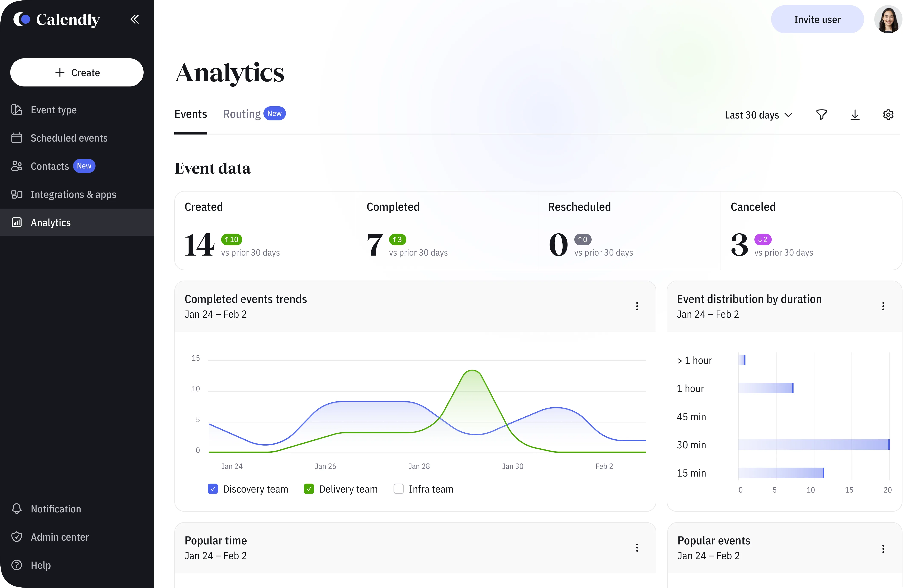The width and height of the screenshot is (923, 588).
Task: Open Completed events trends options menu
Action: pyautogui.click(x=637, y=306)
